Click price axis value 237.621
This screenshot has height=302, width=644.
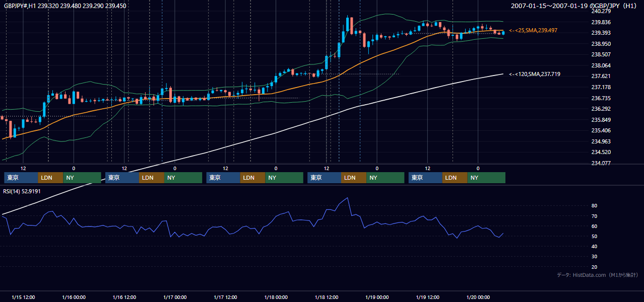pos(601,76)
